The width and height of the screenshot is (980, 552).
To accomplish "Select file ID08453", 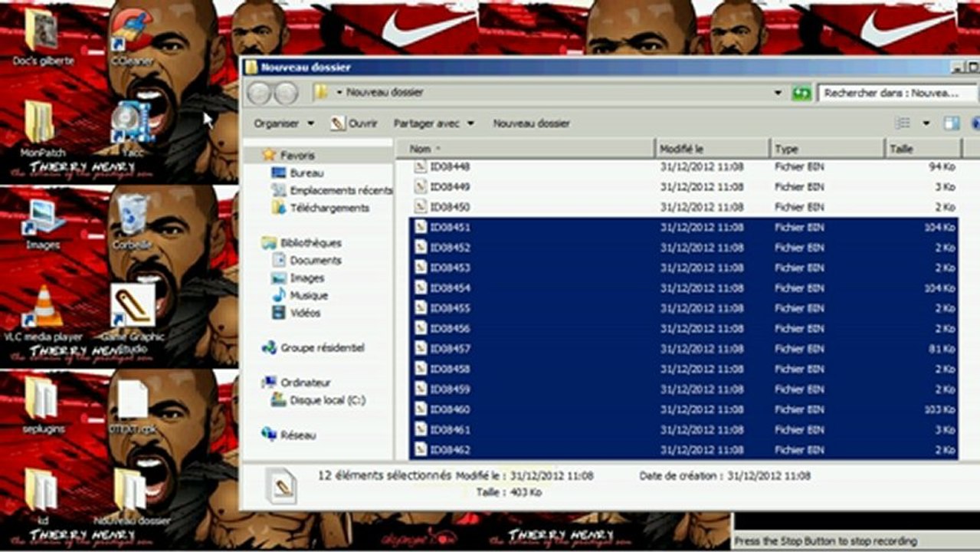I will tap(683, 268).
